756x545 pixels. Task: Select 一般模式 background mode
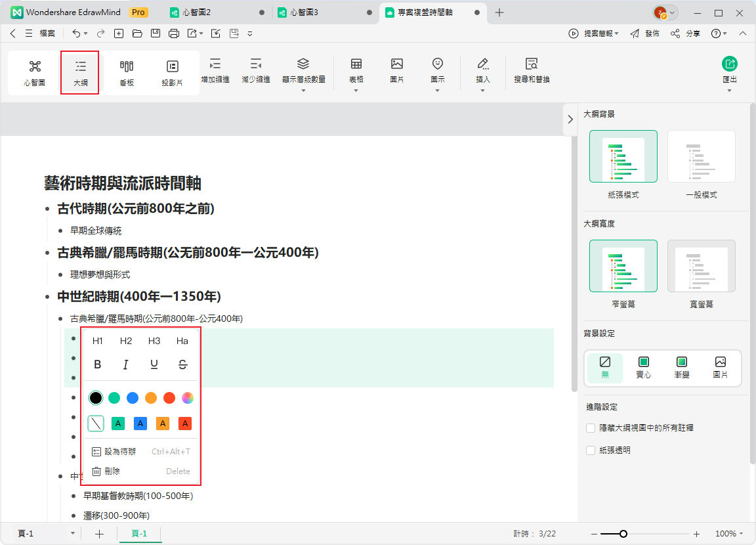coord(701,156)
